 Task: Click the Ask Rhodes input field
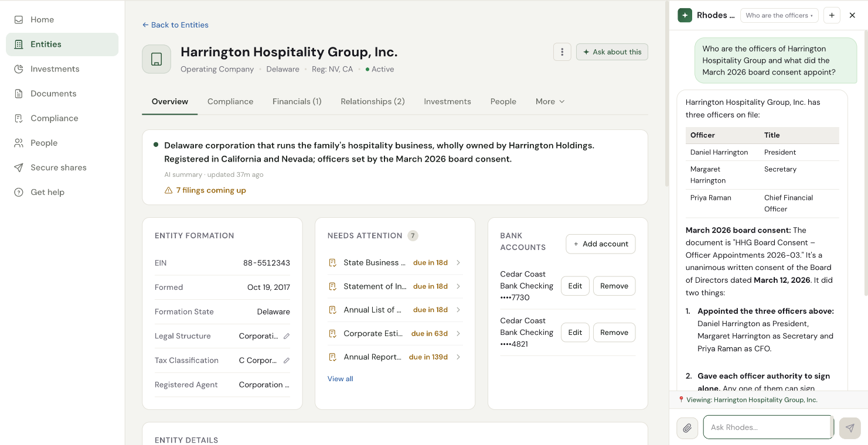768,427
